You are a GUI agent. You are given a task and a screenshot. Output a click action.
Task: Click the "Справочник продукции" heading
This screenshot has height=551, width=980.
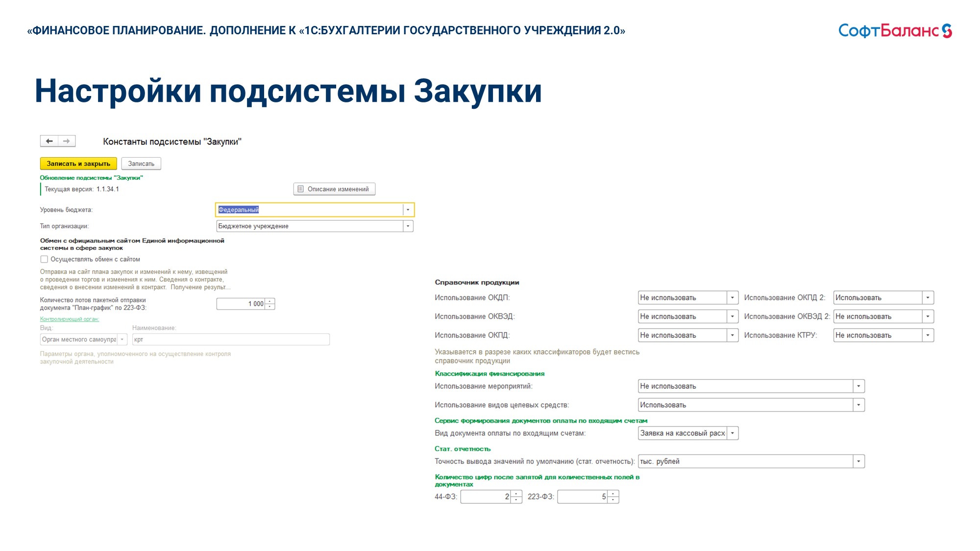(477, 283)
